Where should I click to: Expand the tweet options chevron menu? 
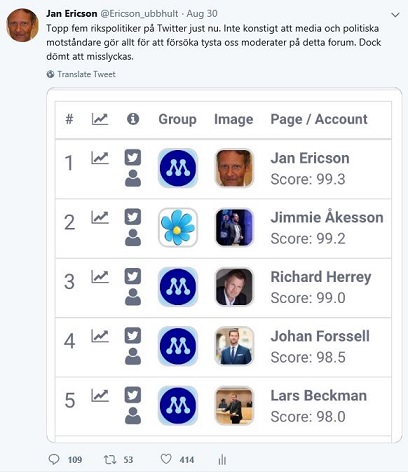click(x=395, y=15)
